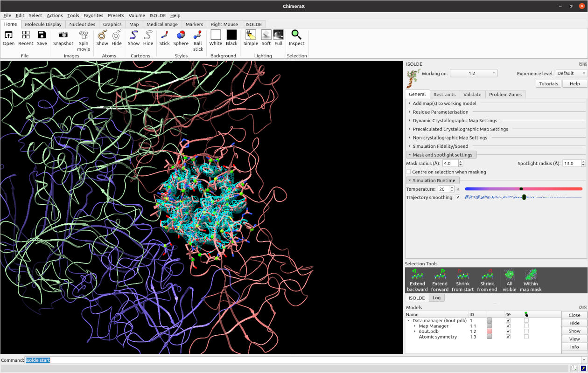Click Extend forward selection tool
Image resolution: width=588 pixels, height=373 pixels.
tap(440, 280)
